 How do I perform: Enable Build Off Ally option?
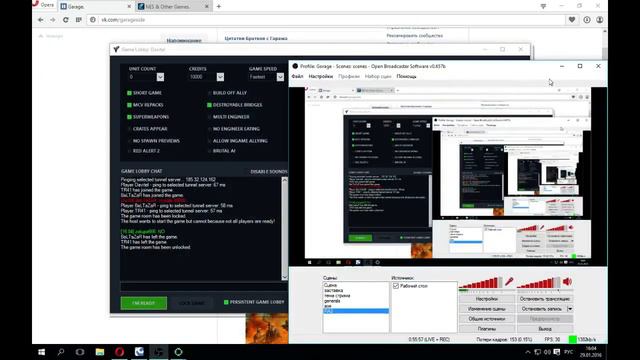coord(209,93)
